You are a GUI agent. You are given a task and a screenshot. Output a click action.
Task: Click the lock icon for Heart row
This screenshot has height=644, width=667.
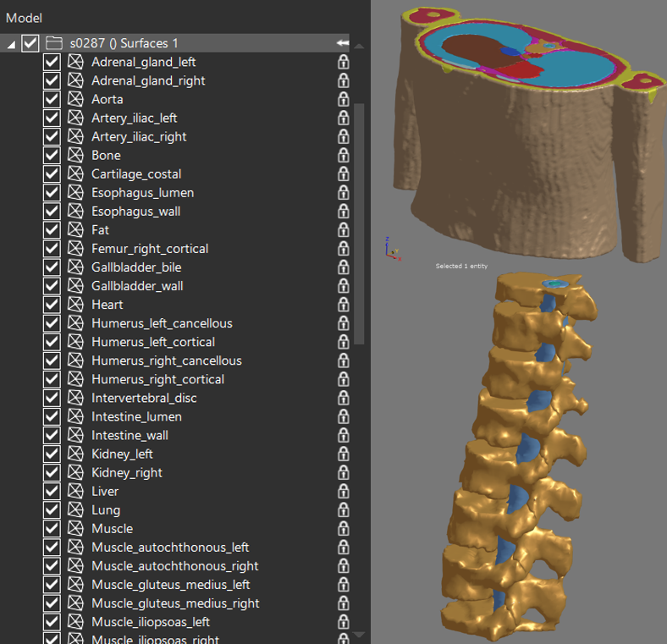coord(344,305)
